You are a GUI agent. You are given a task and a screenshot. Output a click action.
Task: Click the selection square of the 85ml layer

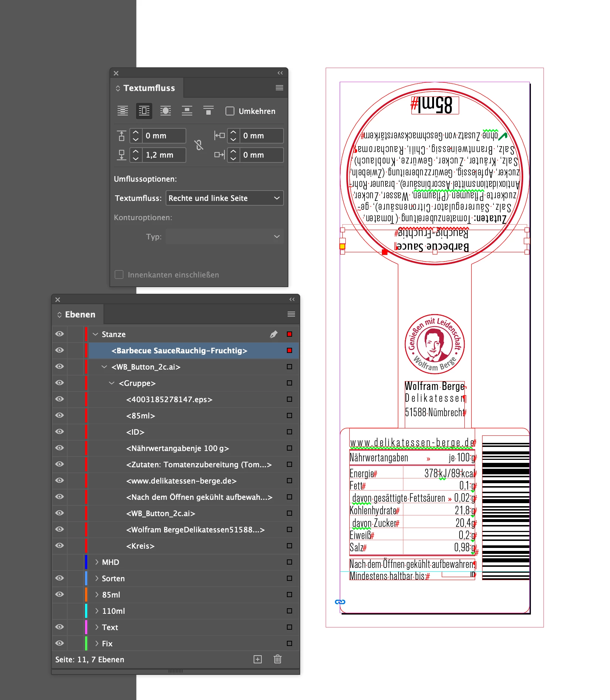click(289, 595)
